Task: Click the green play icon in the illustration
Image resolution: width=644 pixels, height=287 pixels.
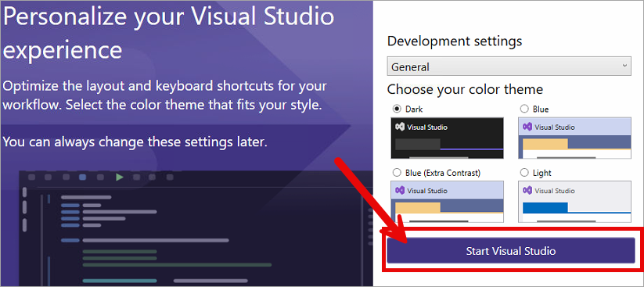Action: [120, 177]
